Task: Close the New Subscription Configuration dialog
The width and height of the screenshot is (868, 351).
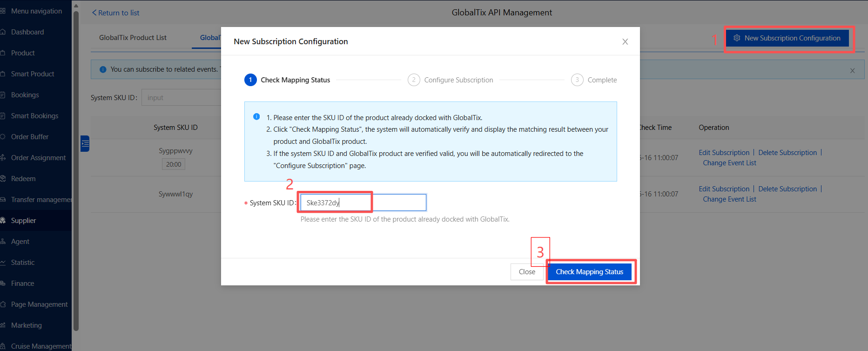Action: pos(625,42)
